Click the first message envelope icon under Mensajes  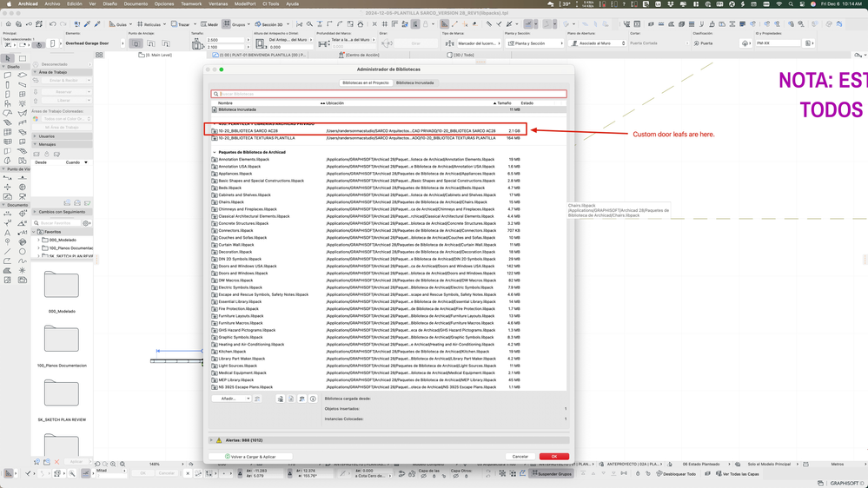(36, 155)
